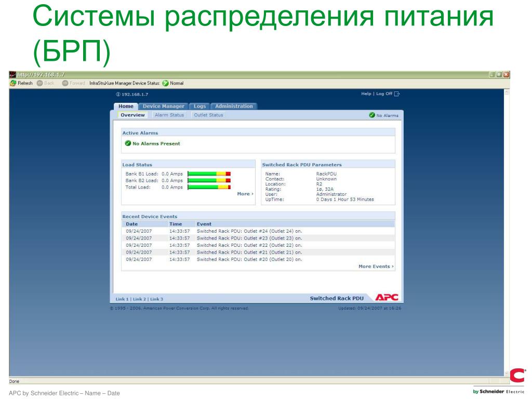The image size is (532, 399).
Task: Click the Bank B2 Load bar
Action: 209,180
